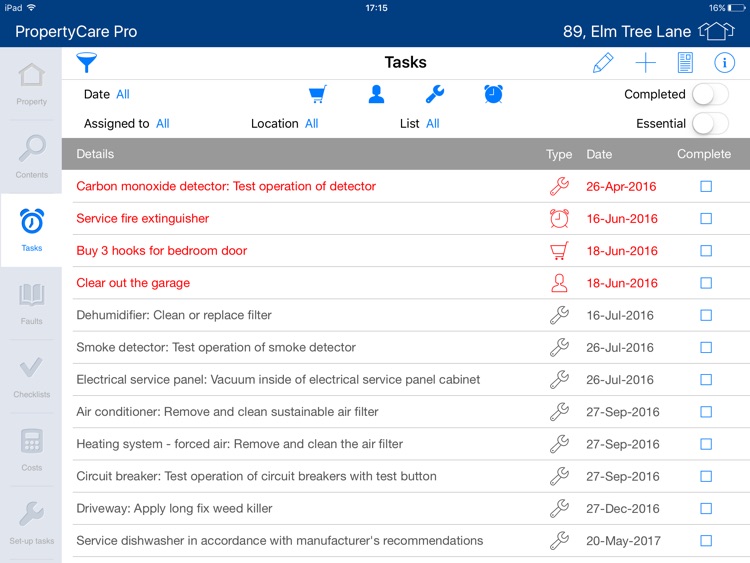Click cart icon on Buy 3 hooks row
The width and height of the screenshot is (750, 563).
coord(559,251)
